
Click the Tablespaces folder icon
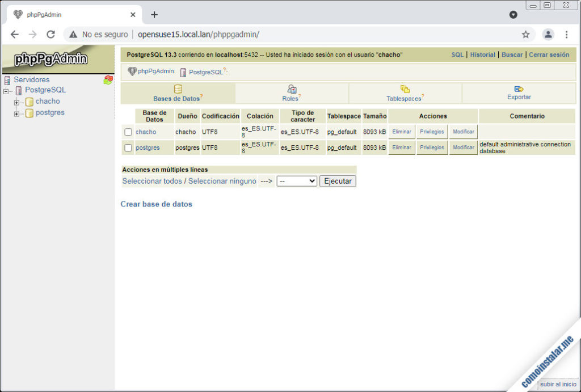click(405, 89)
